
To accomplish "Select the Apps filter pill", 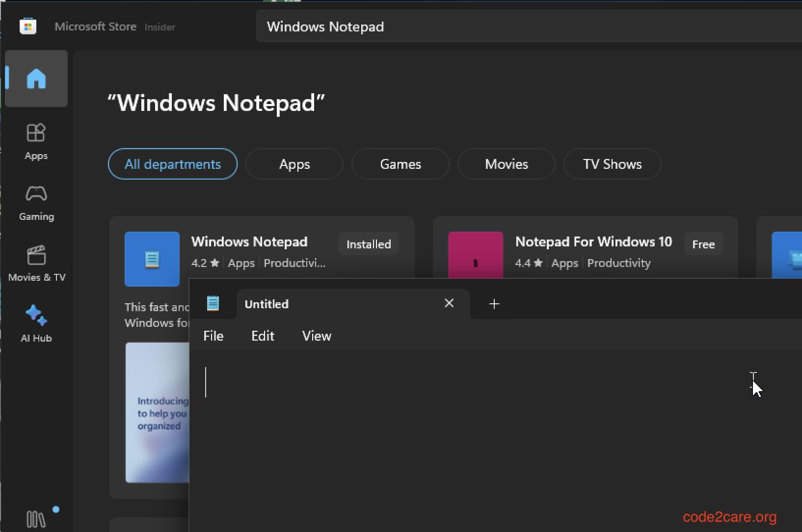I will [294, 164].
